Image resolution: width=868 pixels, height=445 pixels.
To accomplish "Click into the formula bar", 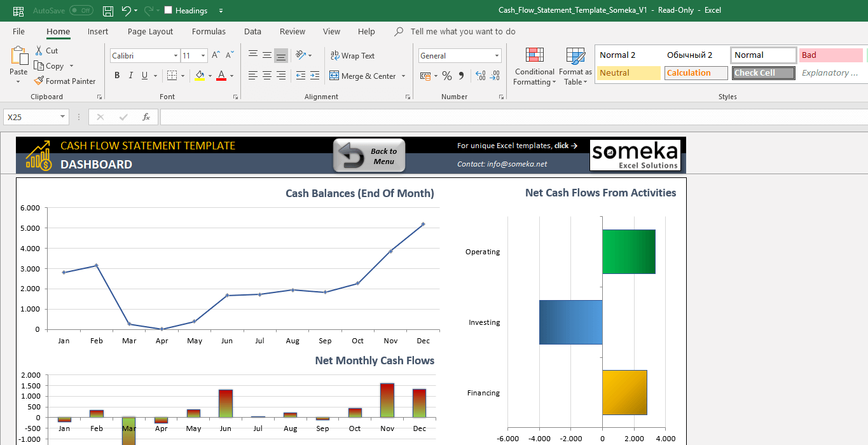I will (x=514, y=117).
